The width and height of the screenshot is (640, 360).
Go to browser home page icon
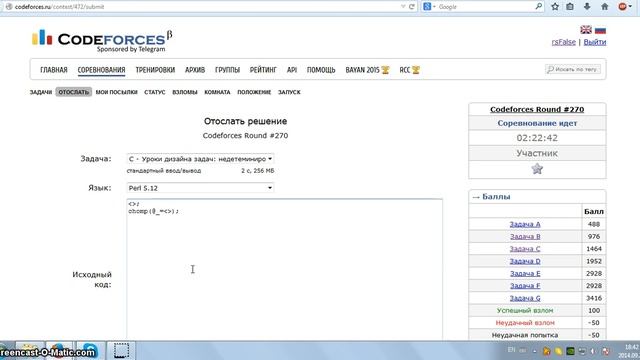tap(604, 7)
